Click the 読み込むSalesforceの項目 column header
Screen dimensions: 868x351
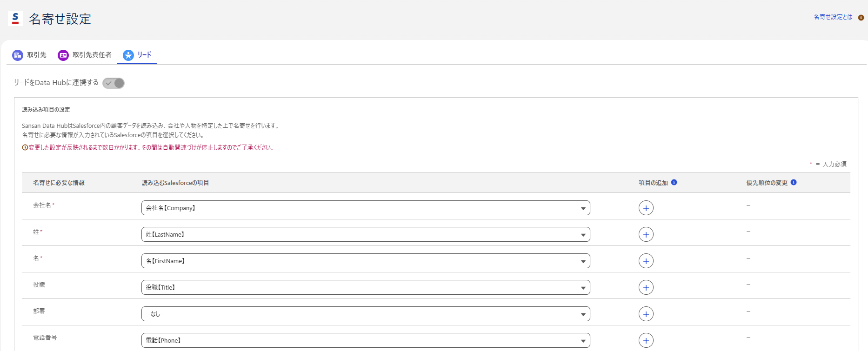(x=175, y=183)
